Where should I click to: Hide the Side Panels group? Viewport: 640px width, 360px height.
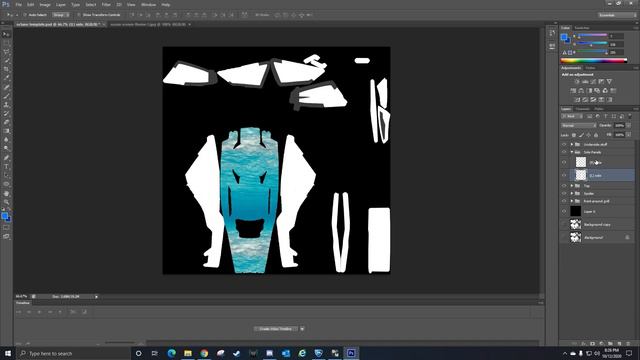[564, 152]
